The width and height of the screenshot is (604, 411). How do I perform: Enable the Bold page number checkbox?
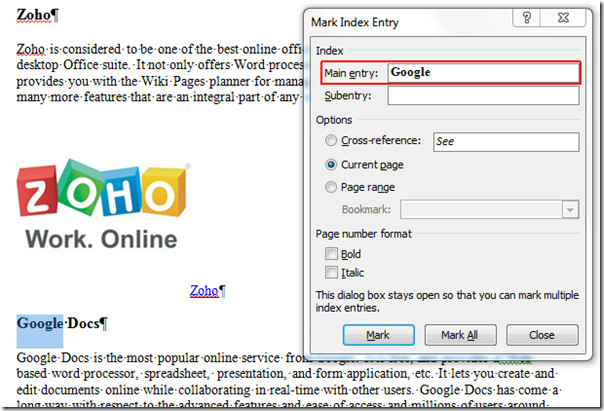point(331,254)
